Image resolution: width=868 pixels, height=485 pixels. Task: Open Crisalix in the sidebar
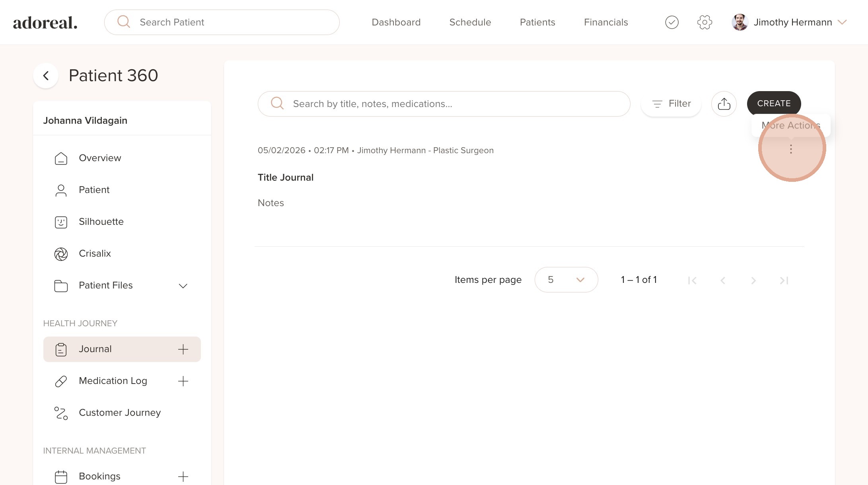point(95,253)
